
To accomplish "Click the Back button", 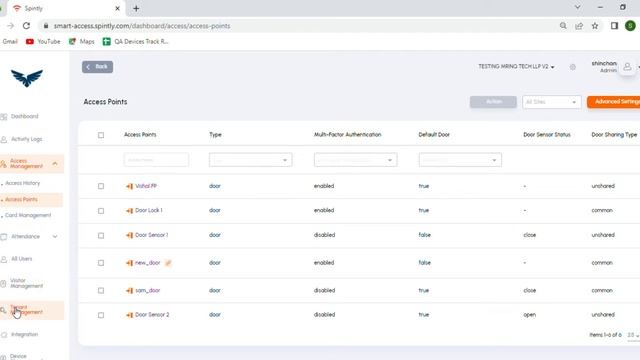I will tap(98, 67).
